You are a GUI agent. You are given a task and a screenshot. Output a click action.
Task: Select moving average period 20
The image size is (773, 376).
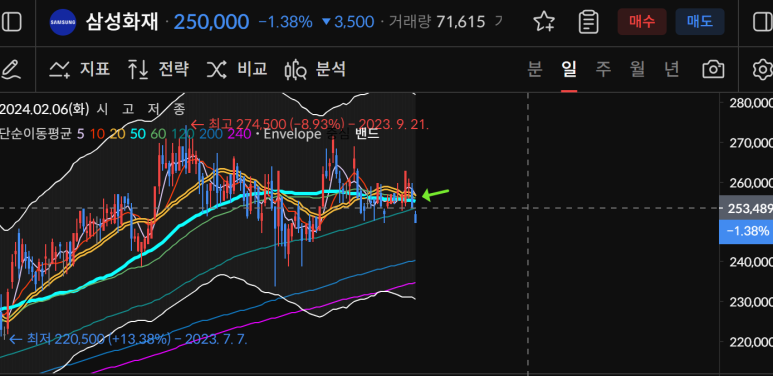point(117,134)
